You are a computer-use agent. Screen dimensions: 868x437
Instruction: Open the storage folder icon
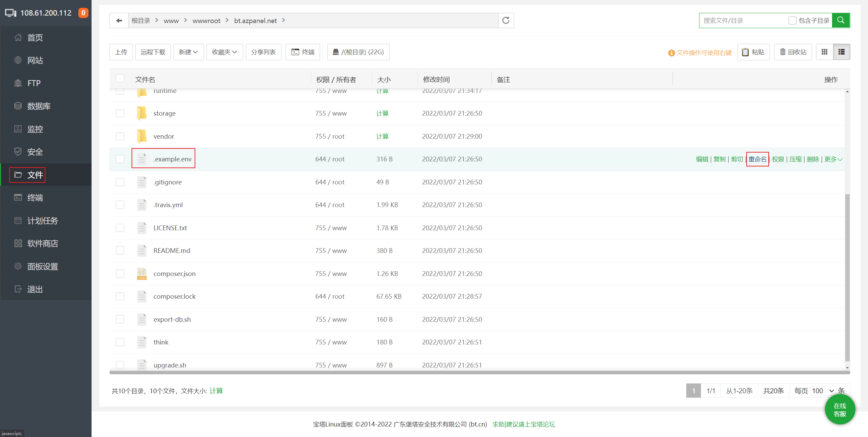coord(142,113)
